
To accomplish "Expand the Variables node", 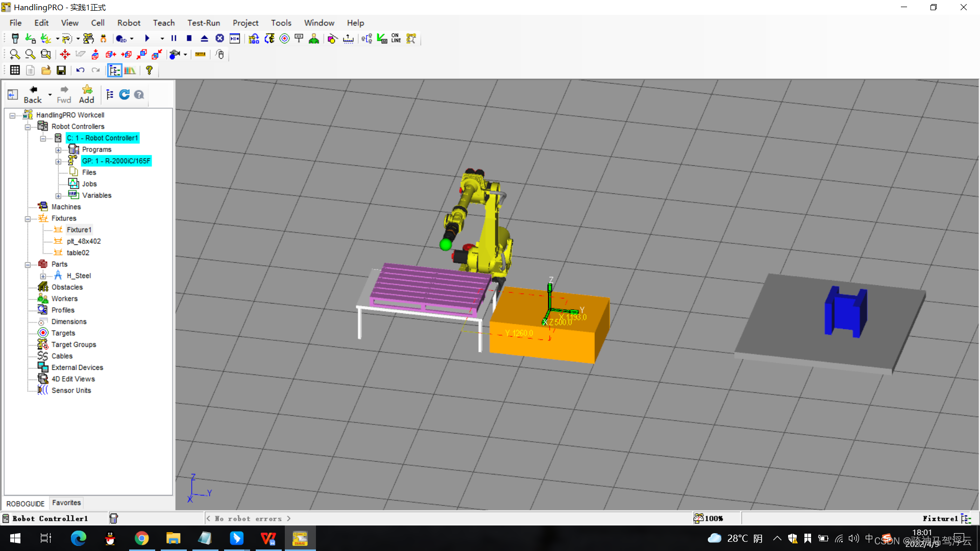I will 58,196.
